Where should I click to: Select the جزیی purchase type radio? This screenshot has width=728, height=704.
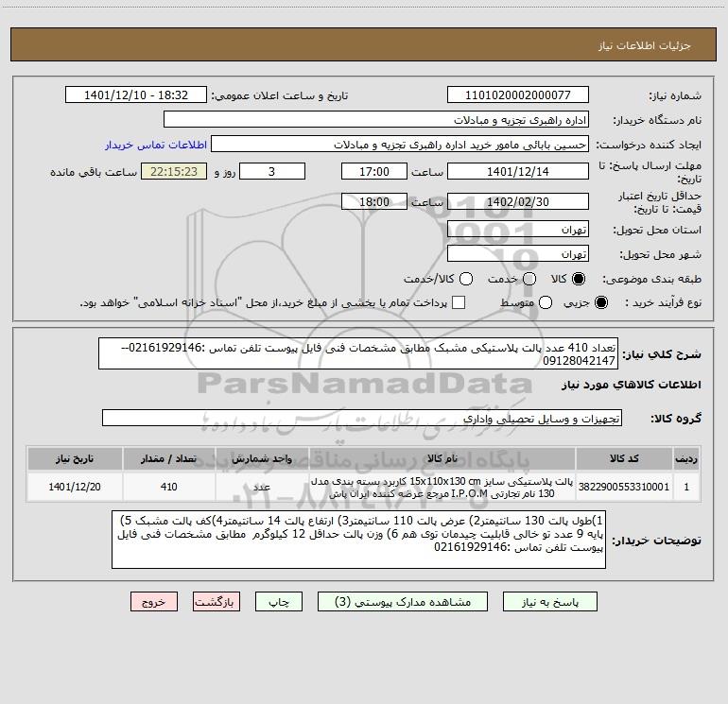(600, 302)
